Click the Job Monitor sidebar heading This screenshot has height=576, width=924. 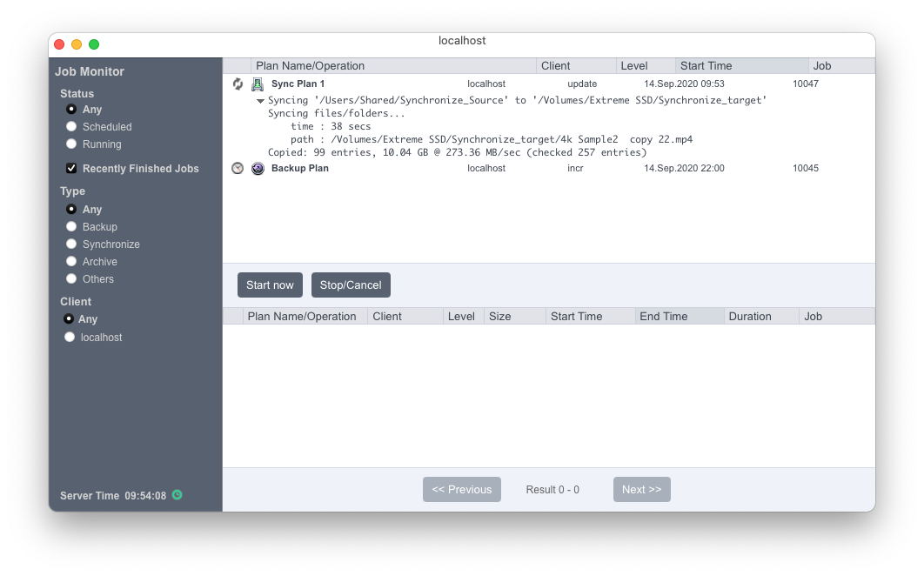(90, 71)
